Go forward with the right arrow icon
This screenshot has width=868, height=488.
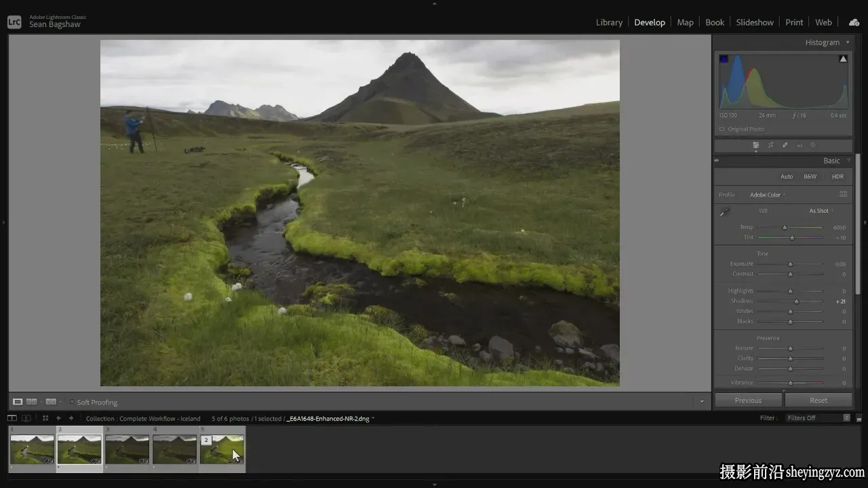pyautogui.click(x=71, y=418)
